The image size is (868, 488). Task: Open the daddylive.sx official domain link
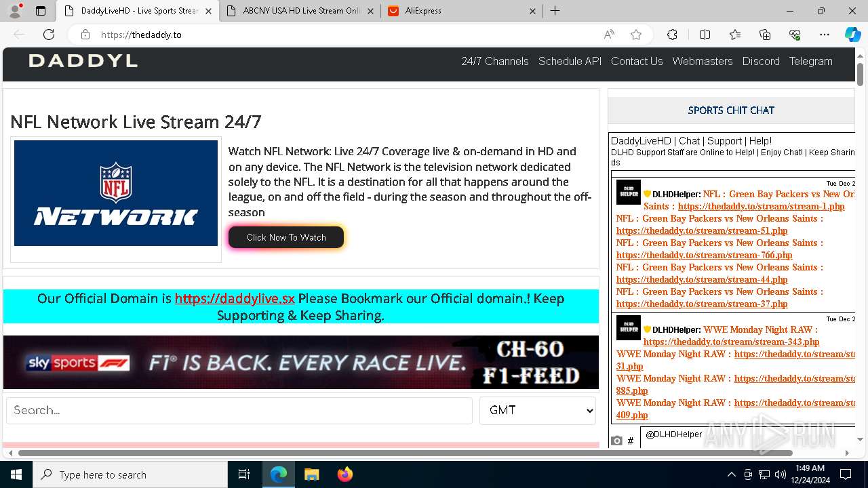pos(235,298)
